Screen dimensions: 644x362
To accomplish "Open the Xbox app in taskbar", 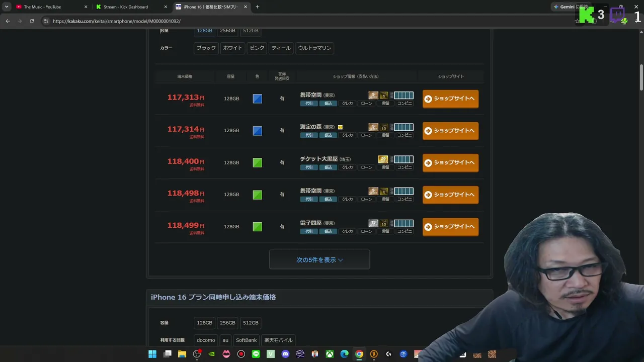I will pos(330,354).
